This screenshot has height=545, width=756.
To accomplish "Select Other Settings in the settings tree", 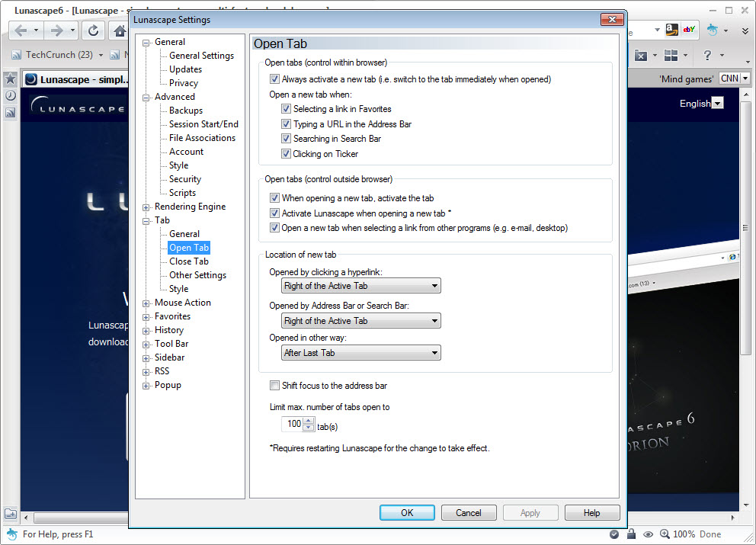I will point(197,275).
